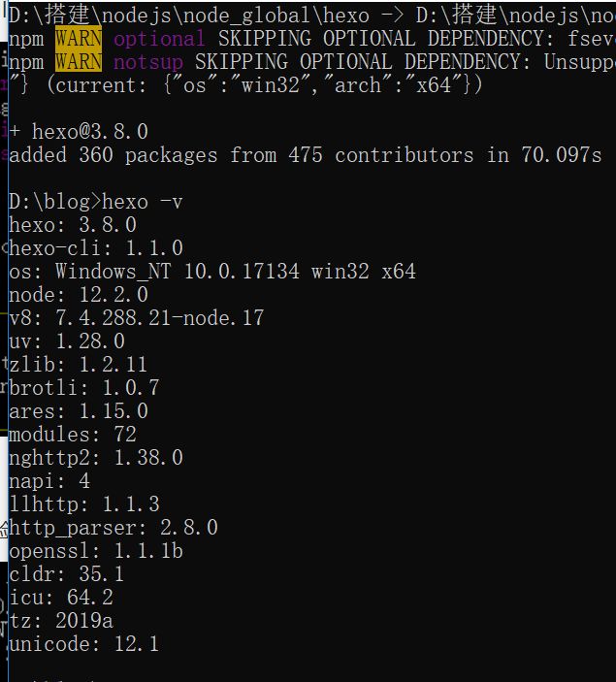The width and height of the screenshot is (616, 682).
Task: Click the yellow WARN label before optional
Action: (x=79, y=38)
